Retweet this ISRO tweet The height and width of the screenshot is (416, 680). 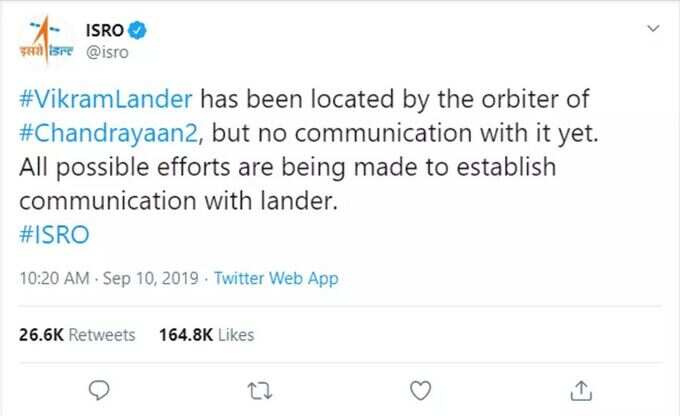tap(260, 390)
